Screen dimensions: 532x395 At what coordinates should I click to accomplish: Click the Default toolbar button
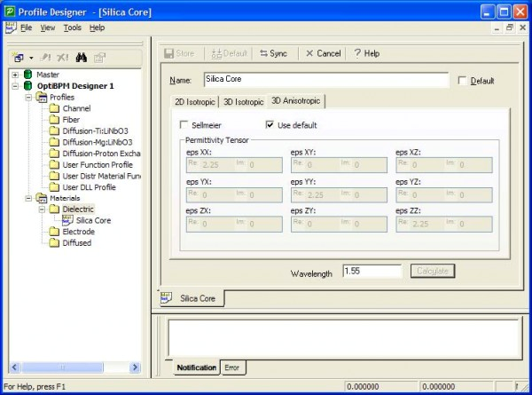pos(229,53)
